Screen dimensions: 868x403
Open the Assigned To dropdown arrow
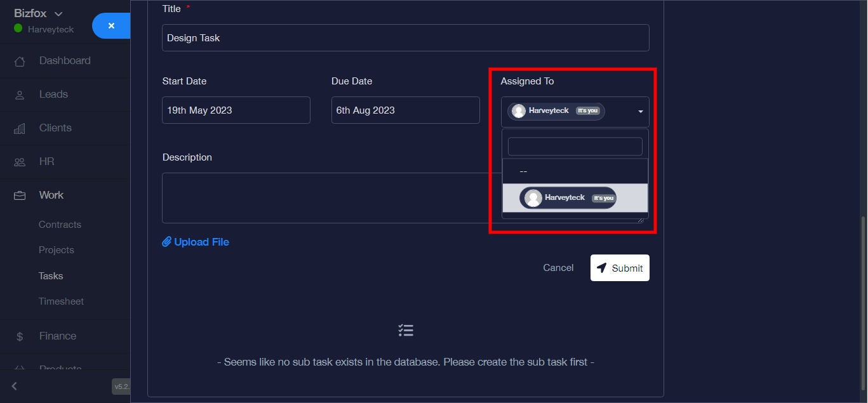(640, 112)
